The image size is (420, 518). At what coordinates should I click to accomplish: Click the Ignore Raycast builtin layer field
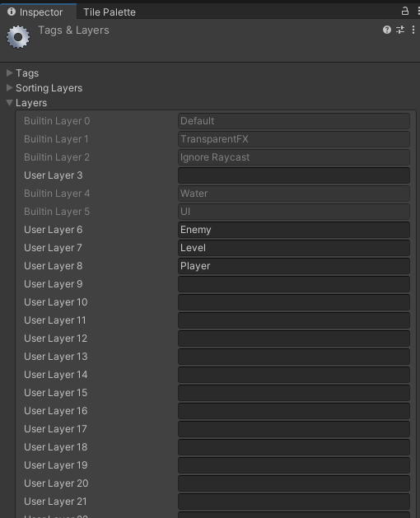[294, 157]
